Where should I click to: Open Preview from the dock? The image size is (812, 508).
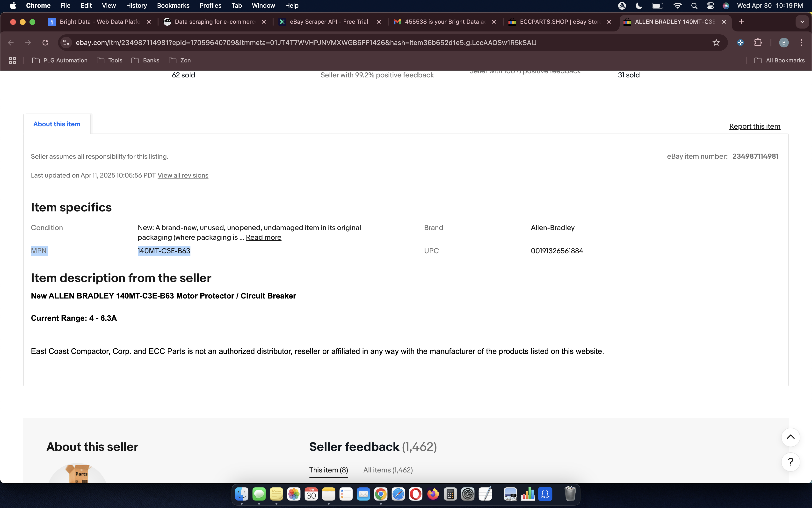[x=510, y=494]
